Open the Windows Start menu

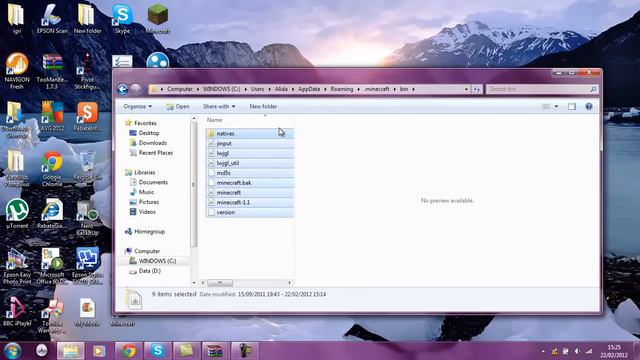(x=13, y=351)
